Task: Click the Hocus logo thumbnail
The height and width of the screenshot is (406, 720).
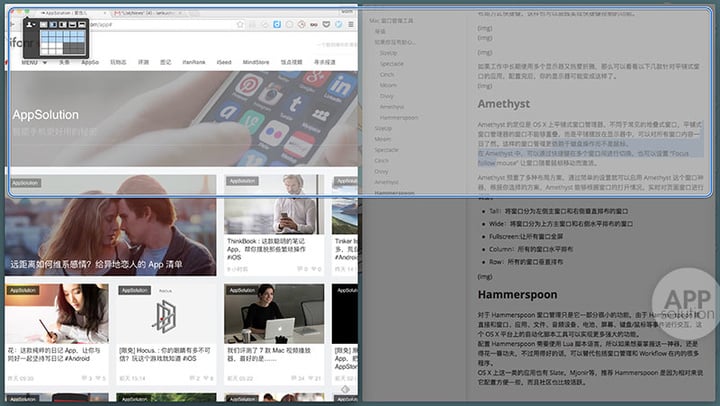Action: 164,314
